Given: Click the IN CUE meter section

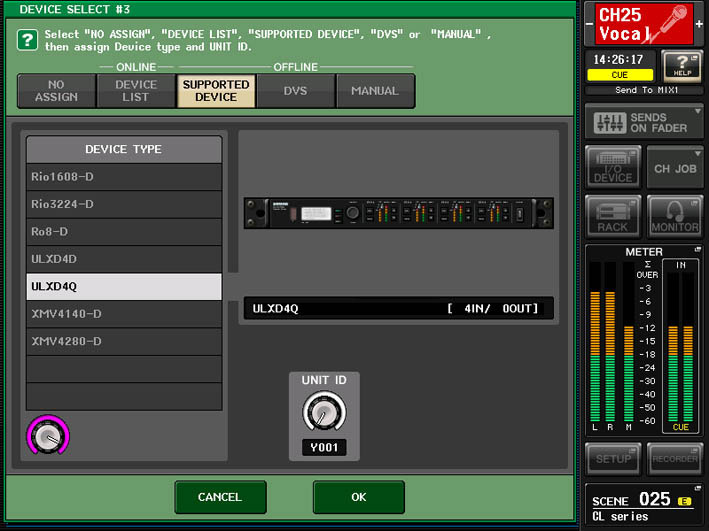Looking at the screenshot, I should coord(681,346).
